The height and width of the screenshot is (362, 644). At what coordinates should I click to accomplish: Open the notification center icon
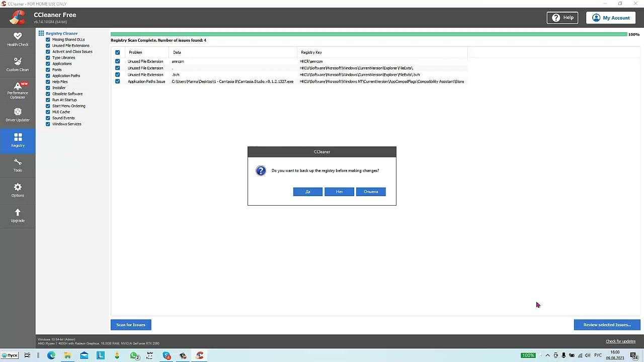[634, 355]
